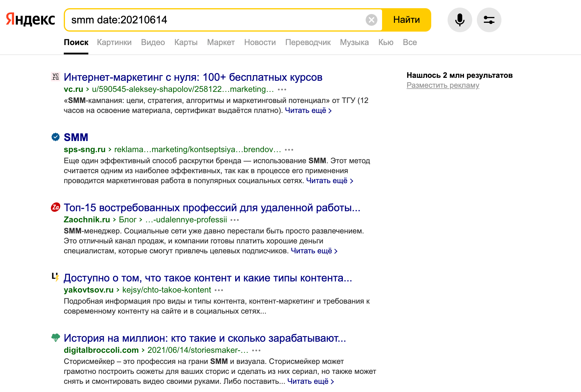Open the Блог breadcrumb of Zaochnik.ru
This screenshot has width=581, height=392.
128,220
